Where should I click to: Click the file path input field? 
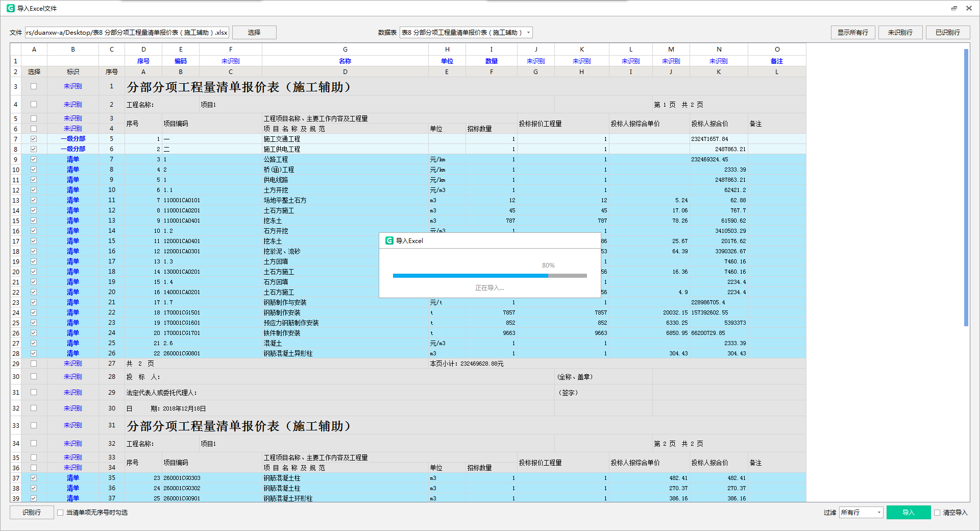tap(127, 32)
